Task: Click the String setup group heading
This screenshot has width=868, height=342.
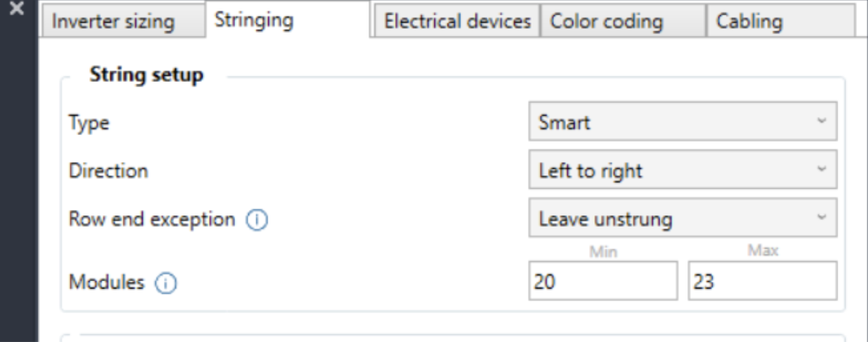Action: [x=147, y=74]
